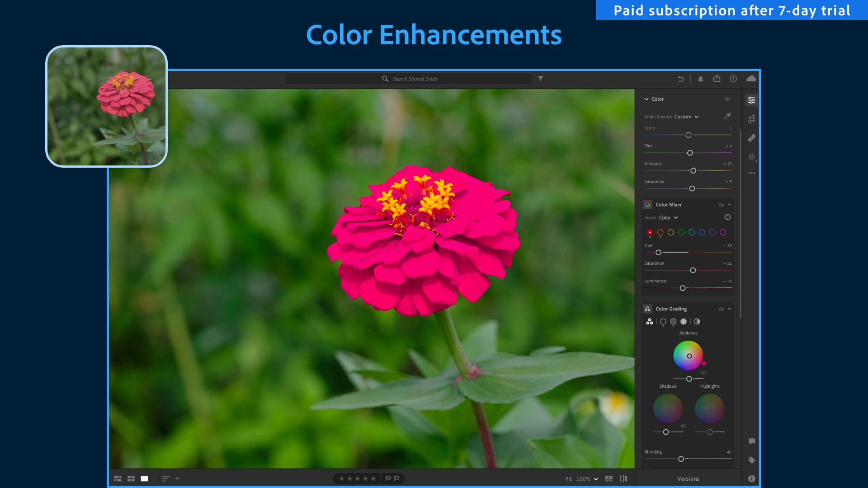Open the White Balance Custom dropdown
Viewport: 868px width, 488px height.
click(685, 116)
